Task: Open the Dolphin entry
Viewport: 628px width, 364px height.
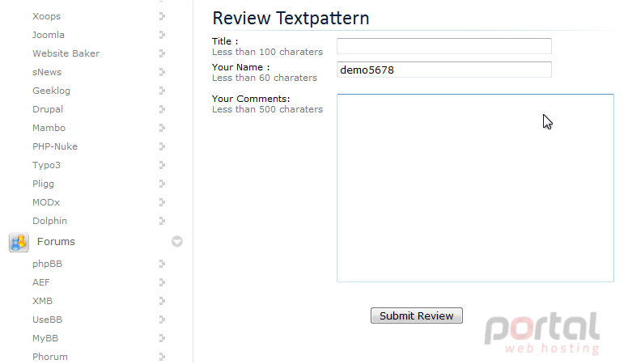Action: click(x=49, y=221)
